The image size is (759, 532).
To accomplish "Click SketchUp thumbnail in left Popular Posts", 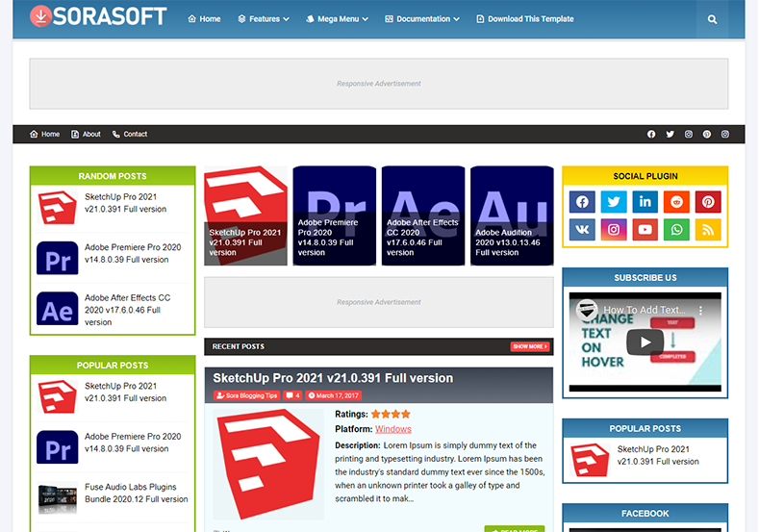I will (57, 397).
